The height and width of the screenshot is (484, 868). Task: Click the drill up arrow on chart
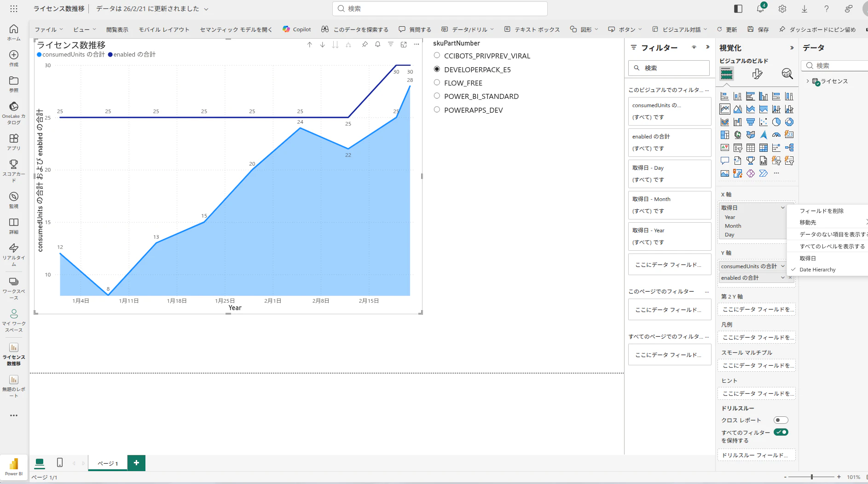click(x=310, y=45)
